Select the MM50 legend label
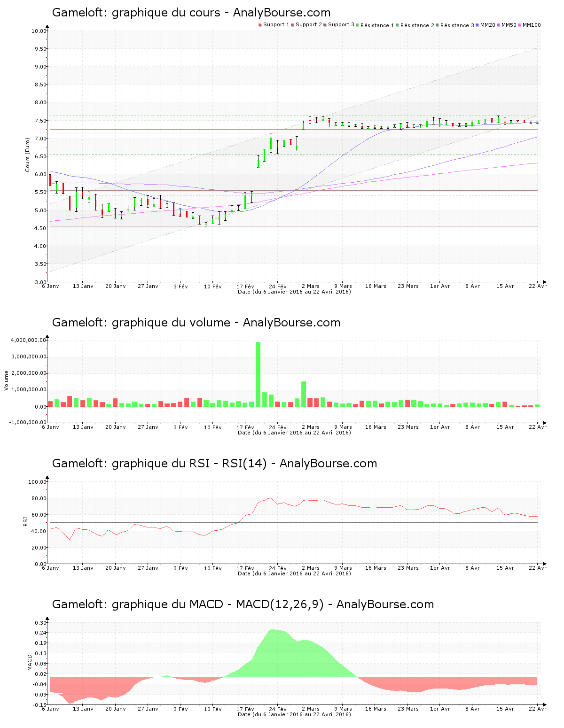 tap(509, 25)
